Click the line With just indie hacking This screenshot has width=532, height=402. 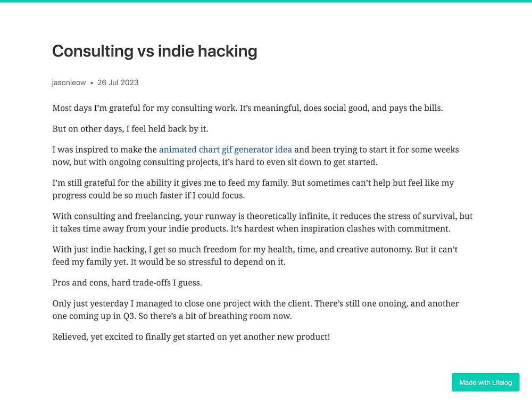pyautogui.click(x=255, y=249)
